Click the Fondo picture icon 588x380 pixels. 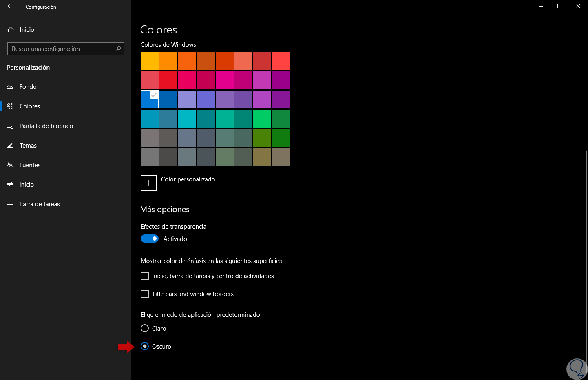11,87
